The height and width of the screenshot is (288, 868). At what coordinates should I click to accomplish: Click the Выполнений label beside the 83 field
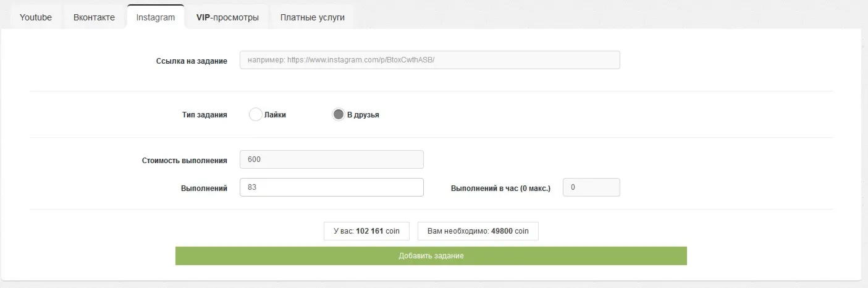(x=204, y=188)
